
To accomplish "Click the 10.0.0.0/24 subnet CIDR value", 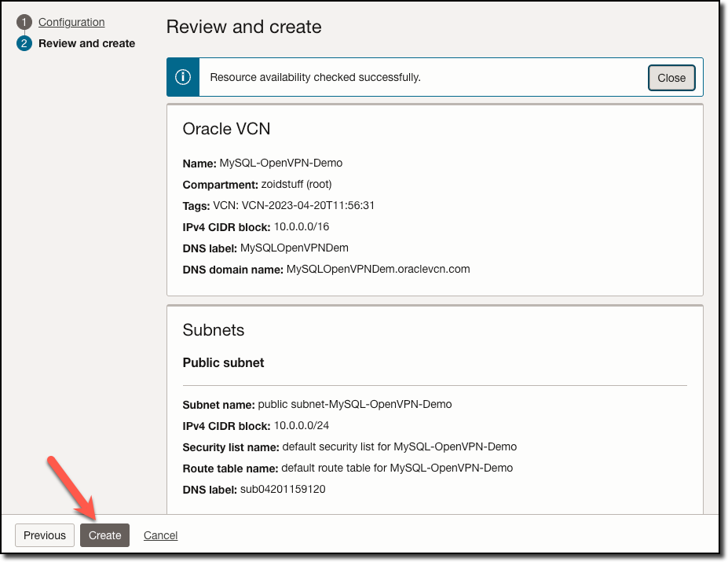I will click(x=302, y=425).
